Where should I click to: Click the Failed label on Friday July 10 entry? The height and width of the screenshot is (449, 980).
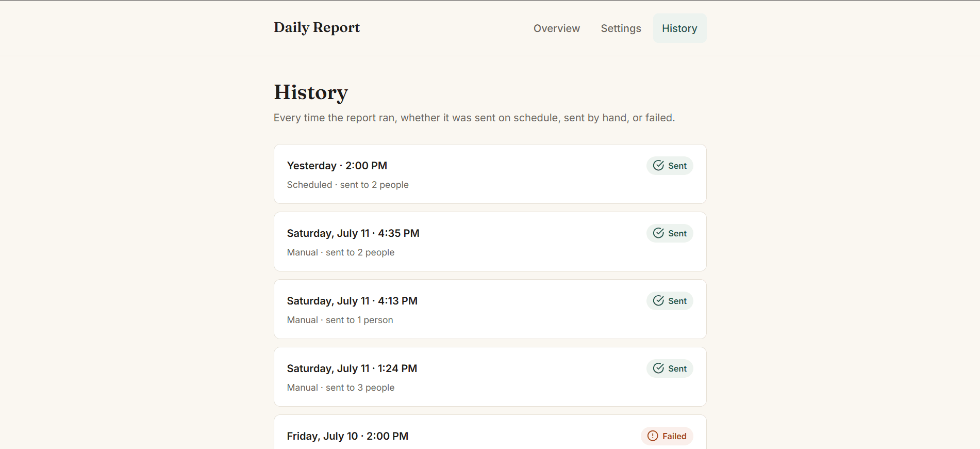(674, 436)
